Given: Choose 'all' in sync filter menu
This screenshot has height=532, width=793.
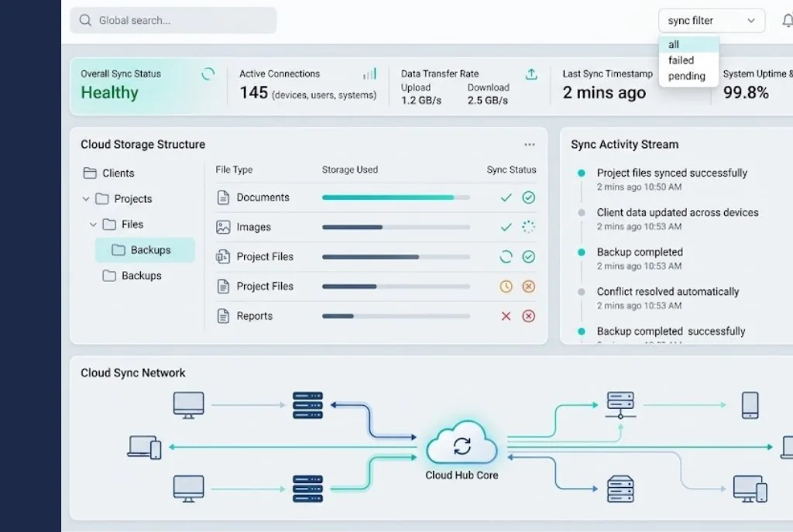Looking at the screenshot, I should [x=688, y=44].
